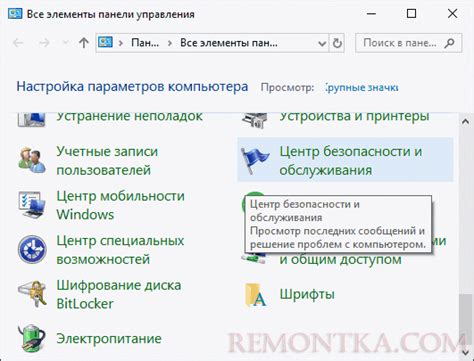This screenshot has width=474, height=361.
Task: Click the Ease of Access Center icon
Action: [32, 249]
